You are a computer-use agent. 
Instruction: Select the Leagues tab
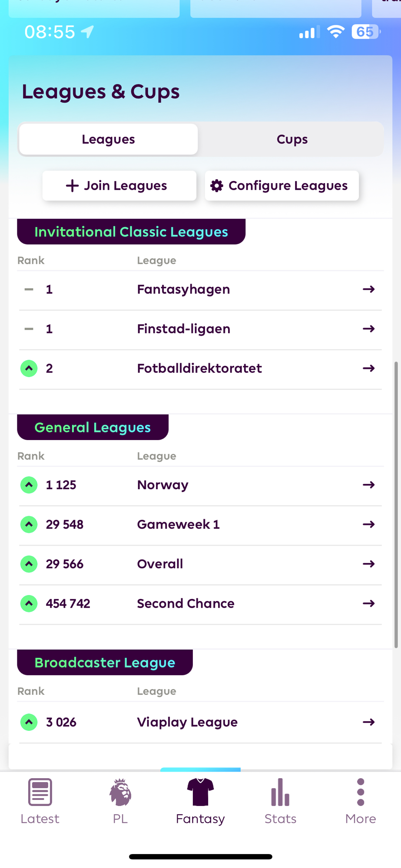pyautogui.click(x=108, y=139)
